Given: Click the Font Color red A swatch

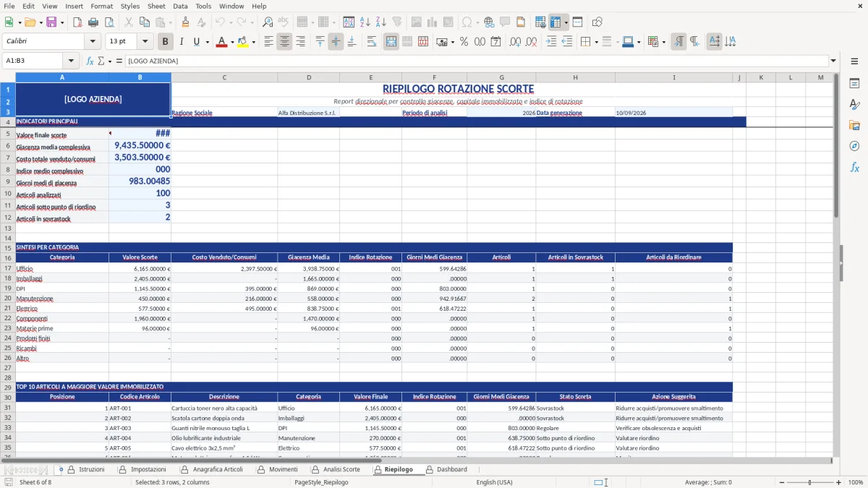Looking at the screenshot, I should pyautogui.click(x=221, y=42).
